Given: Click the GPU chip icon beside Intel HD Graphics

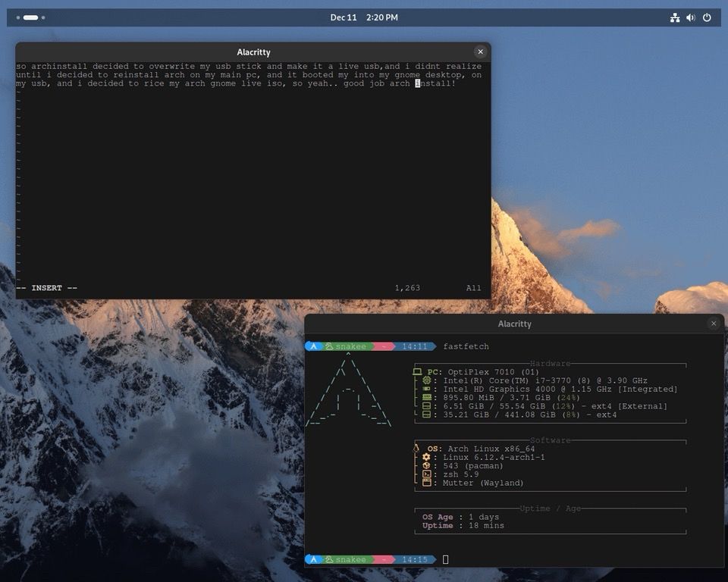Looking at the screenshot, I should pos(425,389).
